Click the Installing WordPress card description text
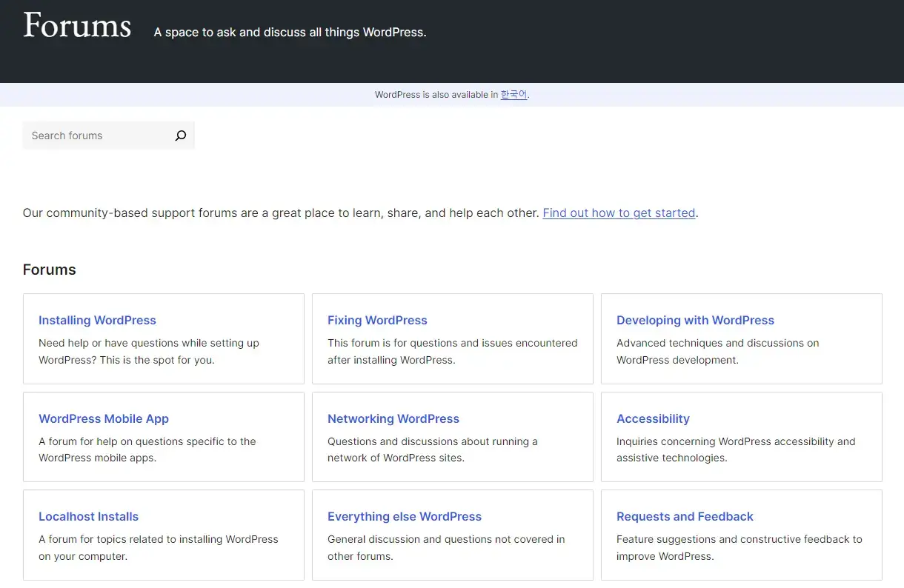This screenshot has height=588, width=904. click(148, 352)
